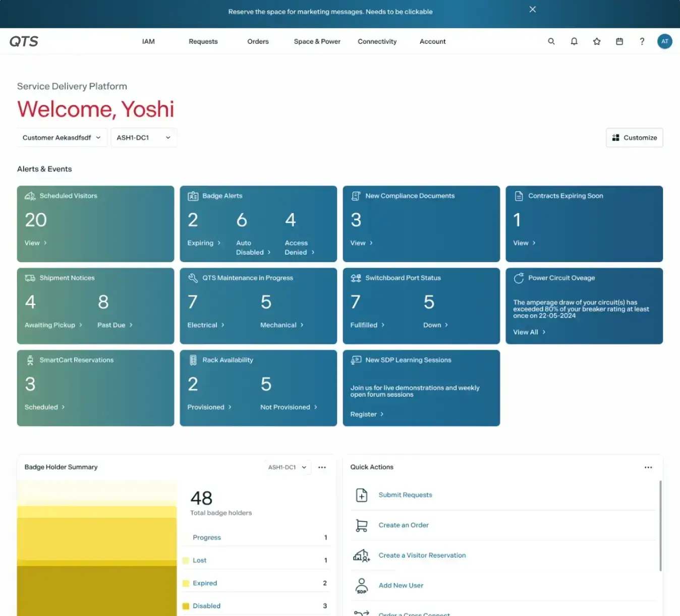
Task: Click the Add New User icon
Action: pos(362,585)
